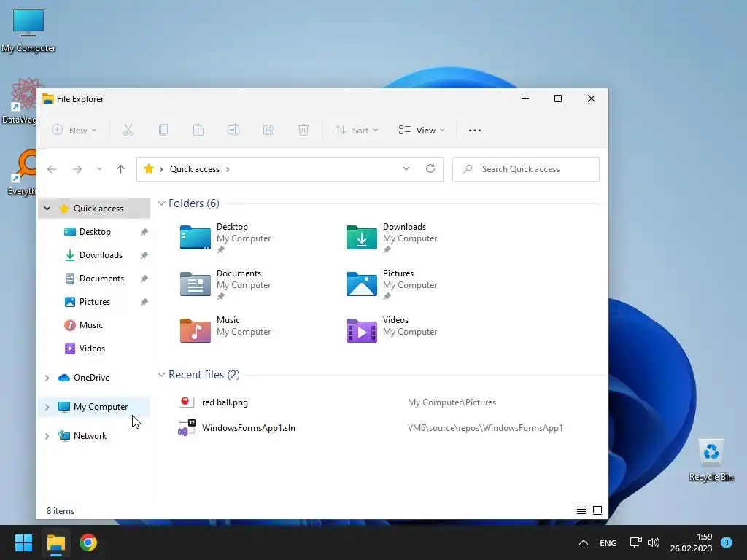Expand the Network tree node
The height and width of the screenshot is (560, 747).
(47, 436)
